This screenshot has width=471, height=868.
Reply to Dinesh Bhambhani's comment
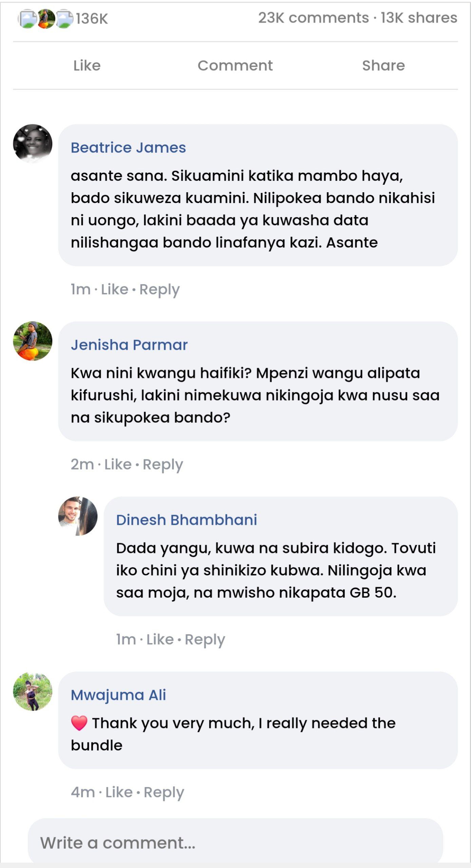point(205,639)
